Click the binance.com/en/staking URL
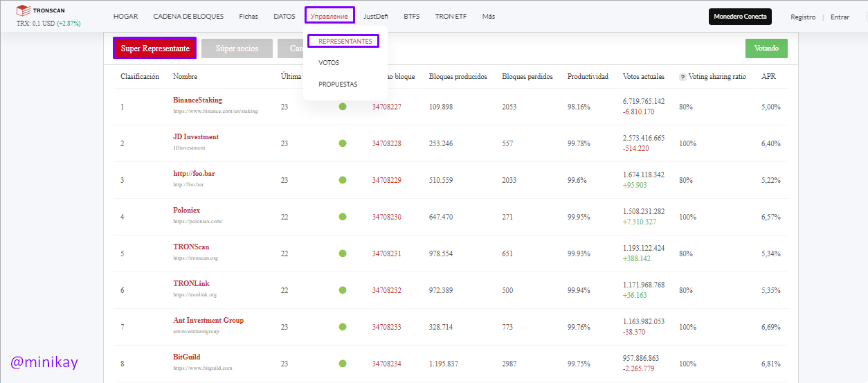The height and width of the screenshot is (383, 868). click(x=215, y=112)
